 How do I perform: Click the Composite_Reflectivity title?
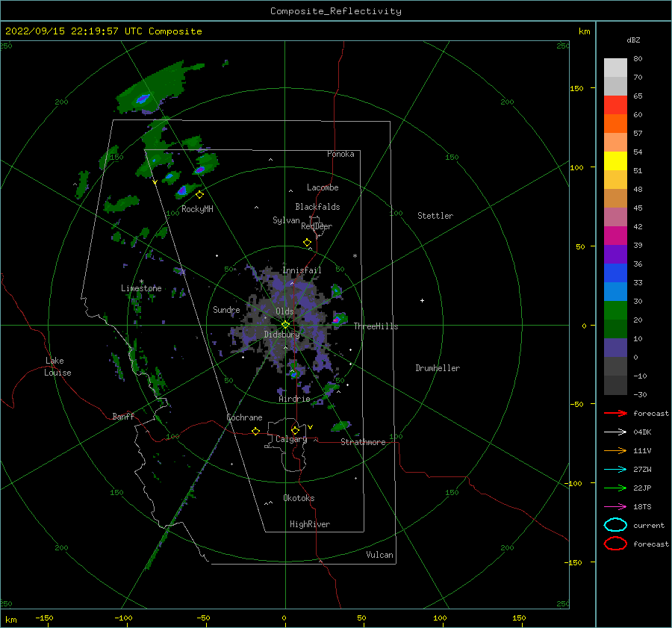[x=336, y=11]
